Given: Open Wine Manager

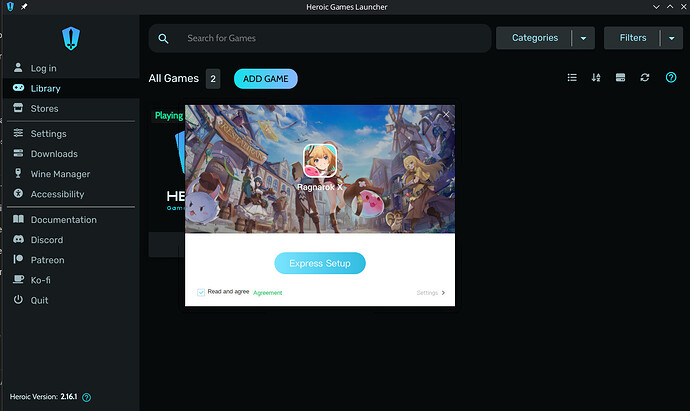Looking at the screenshot, I should (x=60, y=174).
